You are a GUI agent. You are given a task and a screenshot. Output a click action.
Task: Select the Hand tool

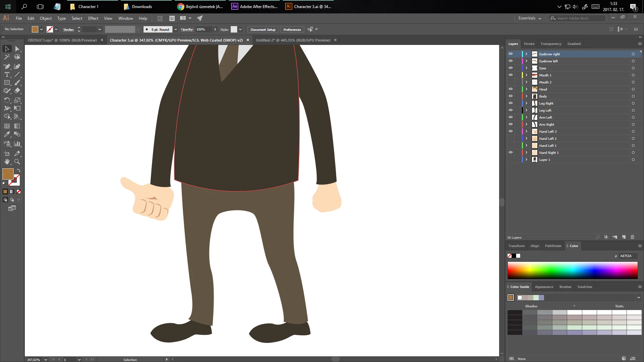(x=7, y=162)
